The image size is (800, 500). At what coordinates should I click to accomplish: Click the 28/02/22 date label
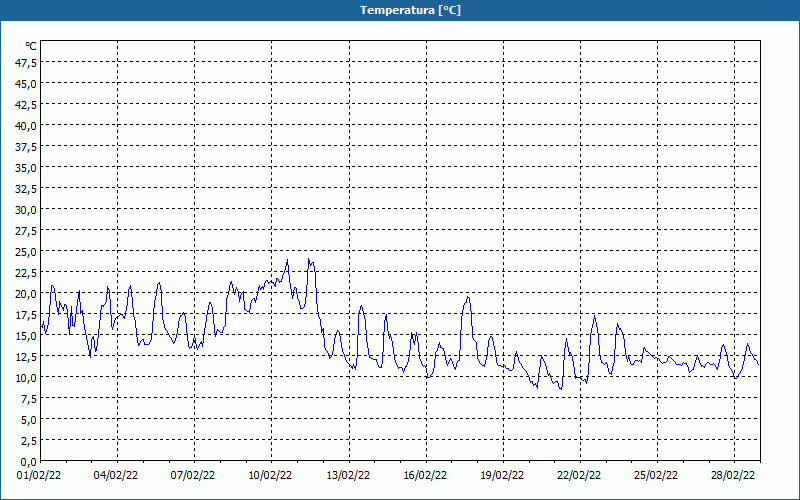[734, 476]
